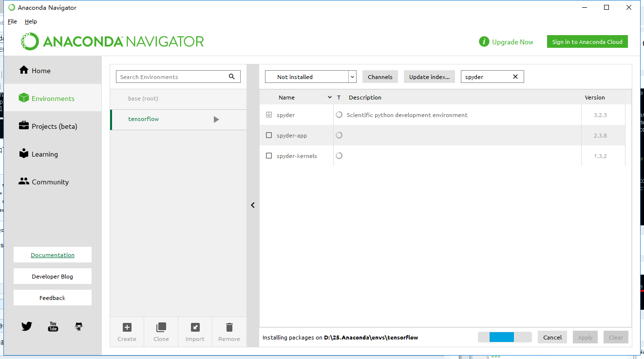Clear the spyder search text
The image size is (644, 359).
coord(515,77)
